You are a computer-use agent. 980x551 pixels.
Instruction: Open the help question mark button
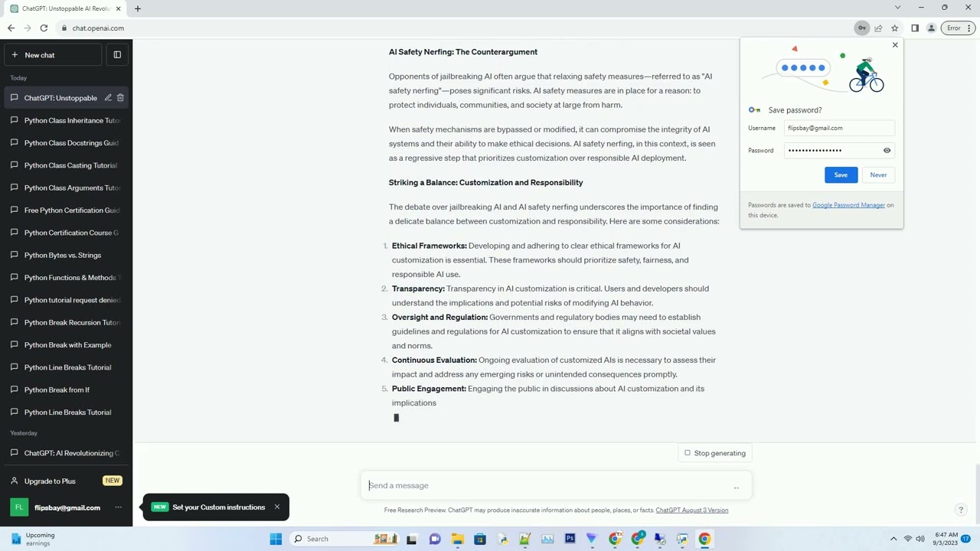pos(961,510)
